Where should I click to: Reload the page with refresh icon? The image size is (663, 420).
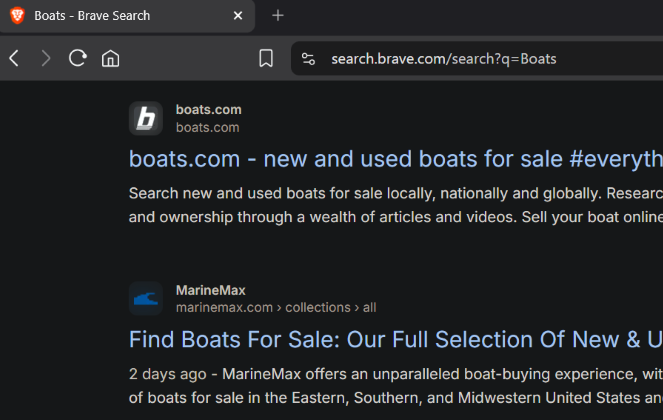(x=77, y=58)
